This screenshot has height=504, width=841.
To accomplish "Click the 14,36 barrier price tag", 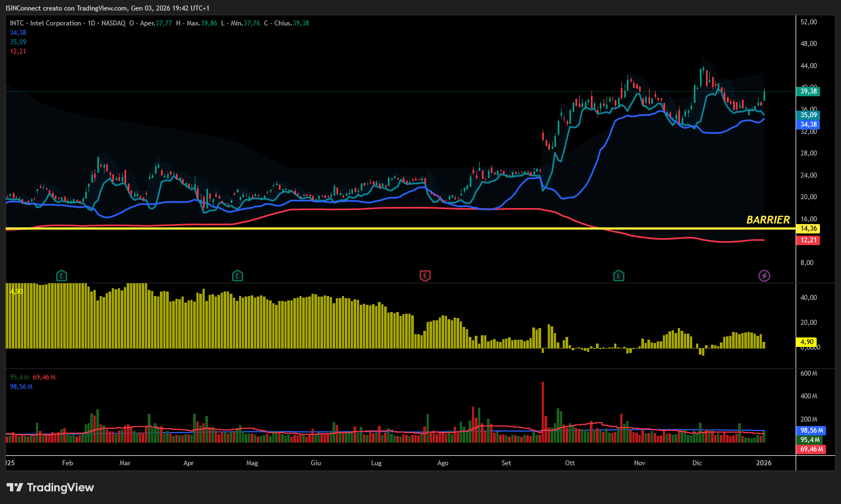I will pyautogui.click(x=808, y=228).
